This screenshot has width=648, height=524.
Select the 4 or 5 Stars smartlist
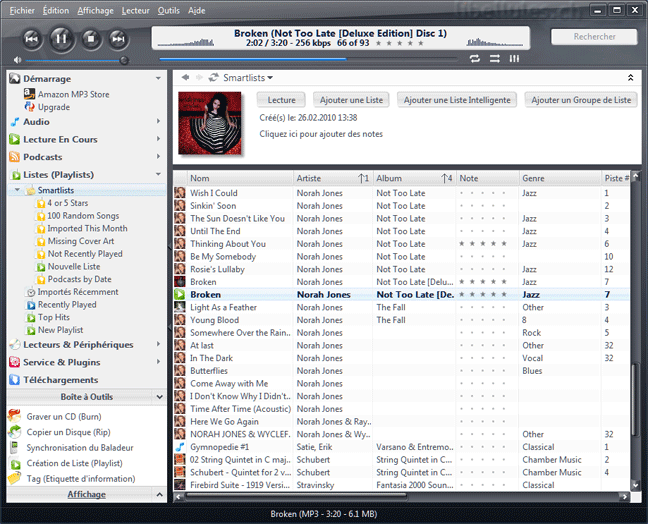(67, 203)
